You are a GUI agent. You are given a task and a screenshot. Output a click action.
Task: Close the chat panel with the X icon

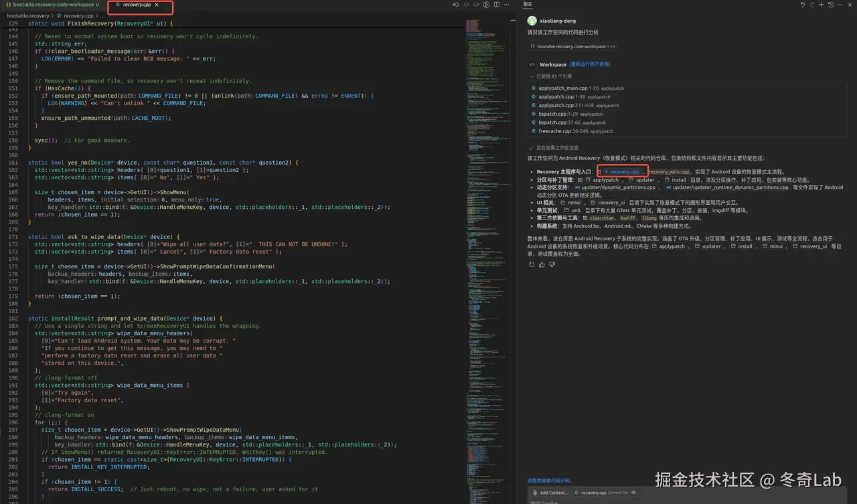point(849,5)
